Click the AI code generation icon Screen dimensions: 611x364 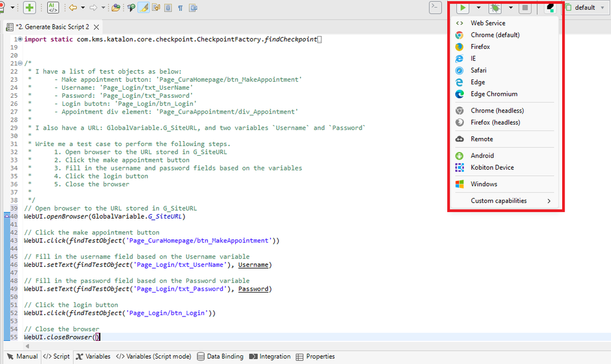pyautogui.click(x=53, y=8)
